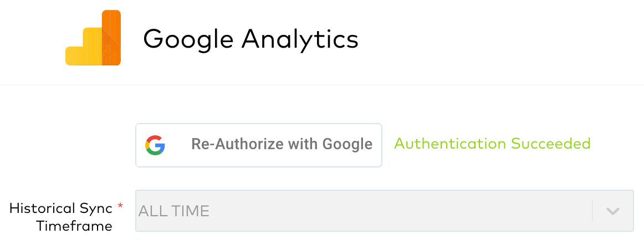Click the divider line beside the dropdown chevron
The image size is (644, 244).
pyautogui.click(x=592, y=211)
